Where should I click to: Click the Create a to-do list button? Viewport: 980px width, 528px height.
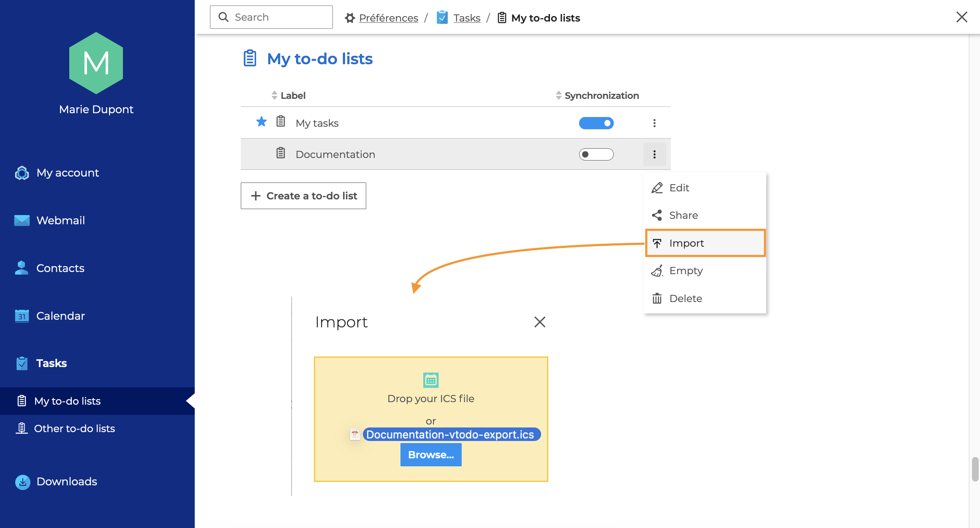(303, 196)
